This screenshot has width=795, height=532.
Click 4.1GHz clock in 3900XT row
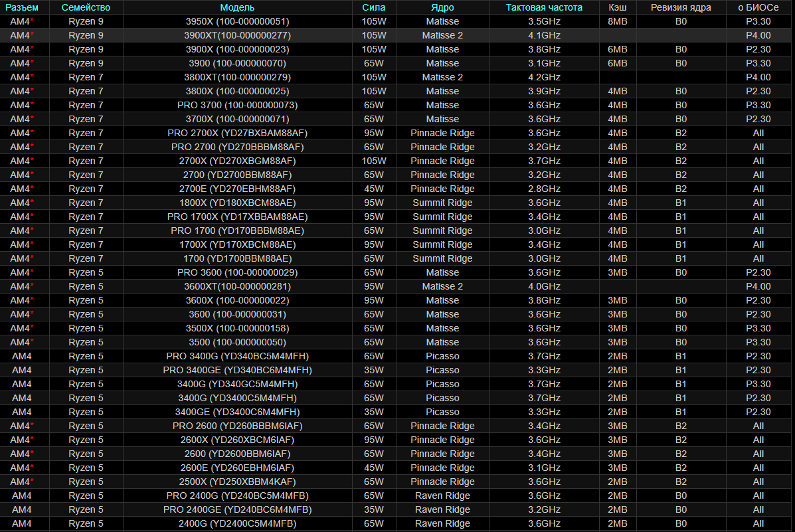tap(544, 35)
